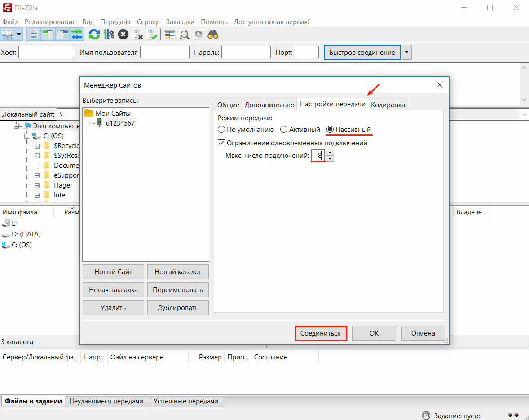The image size is (529, 420).
Task: Click the disconnect from server icon
Action: point(138,35)
